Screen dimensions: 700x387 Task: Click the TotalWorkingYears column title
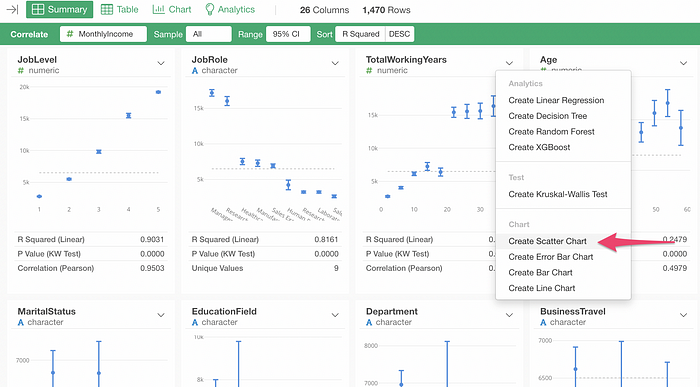pos(406,59)
